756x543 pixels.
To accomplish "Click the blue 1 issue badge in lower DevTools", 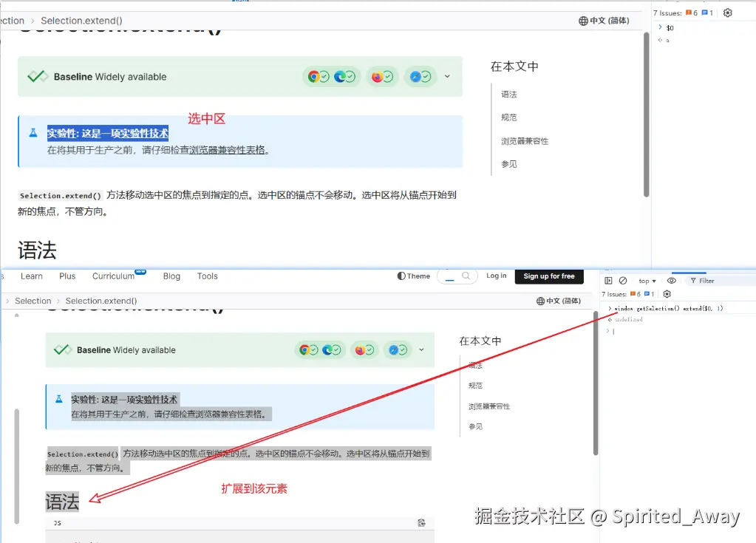I will point(649,294).
